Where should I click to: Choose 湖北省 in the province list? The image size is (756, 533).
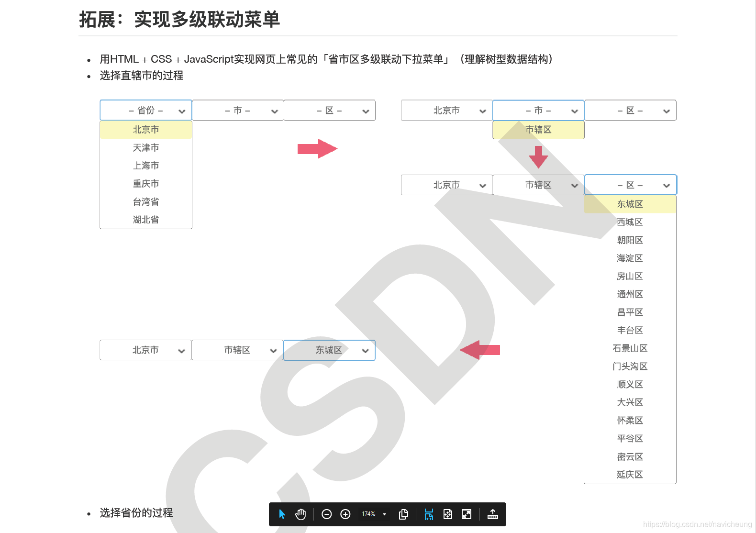146,220
